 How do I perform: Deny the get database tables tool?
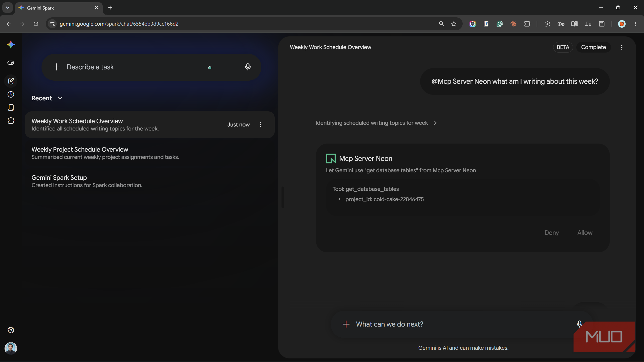point(552,233)
